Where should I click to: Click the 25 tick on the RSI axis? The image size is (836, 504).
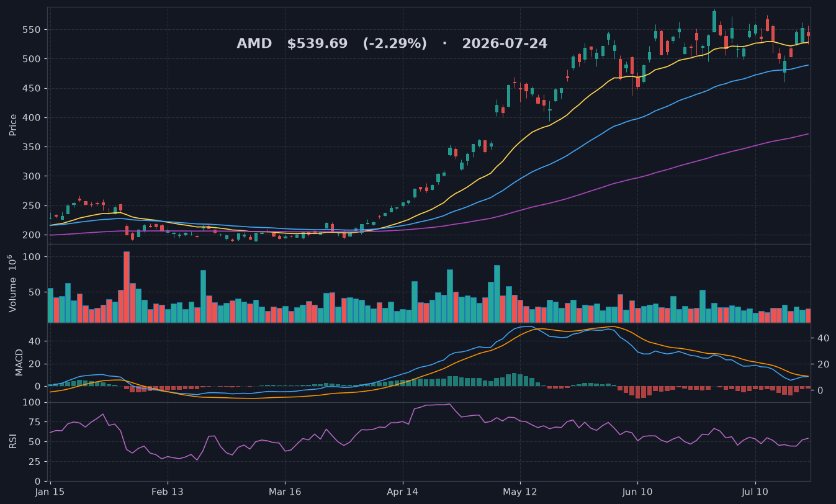35,462
